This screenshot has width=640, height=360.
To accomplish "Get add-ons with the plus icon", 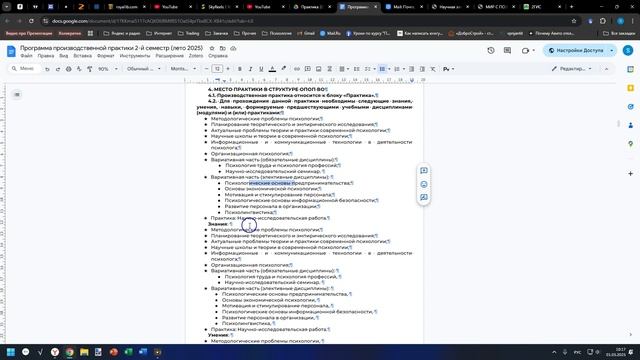I will (631, 173).
